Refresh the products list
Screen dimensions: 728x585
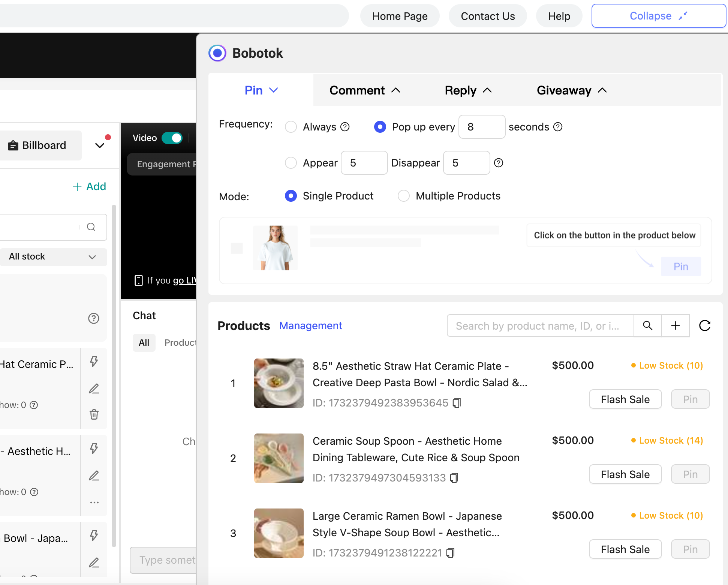coord(705,325)
